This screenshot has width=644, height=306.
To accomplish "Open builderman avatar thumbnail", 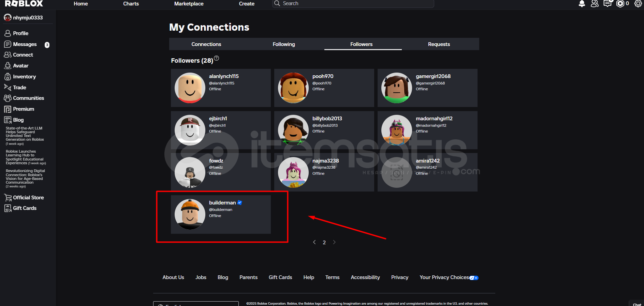I will pos(190,214).
